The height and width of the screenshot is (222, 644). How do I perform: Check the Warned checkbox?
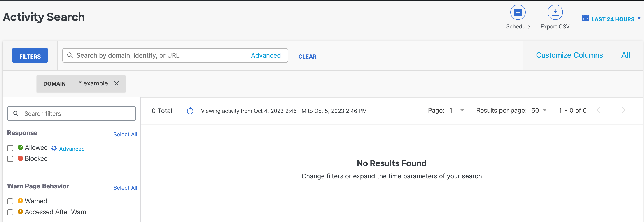(x=10, y=201)
